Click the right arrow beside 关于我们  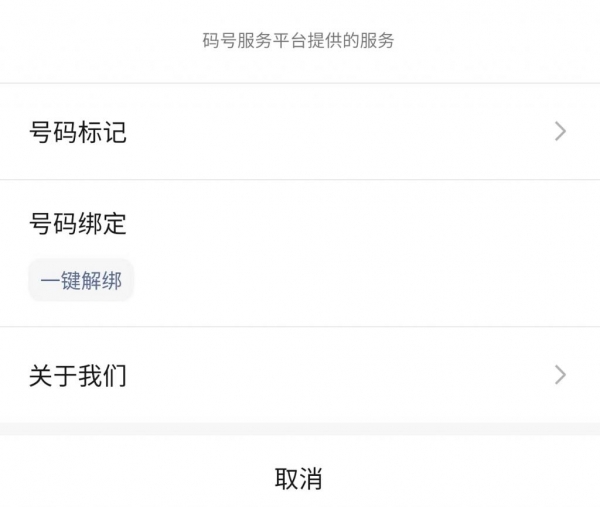tap(560, 375)
